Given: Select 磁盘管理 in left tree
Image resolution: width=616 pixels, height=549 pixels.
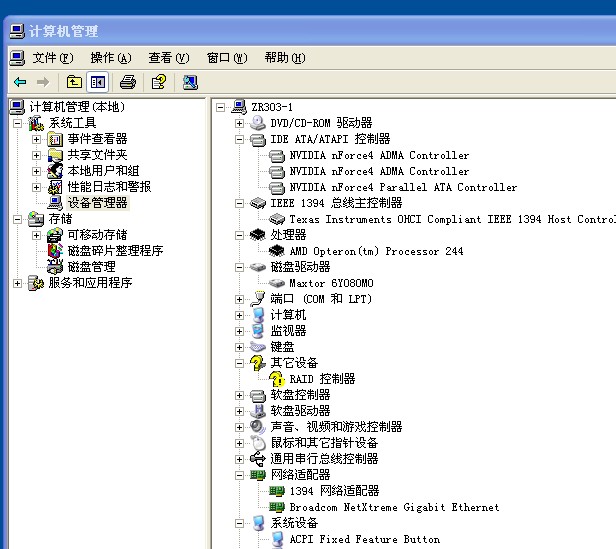Looking at the screenshot, I should point(91,267).
